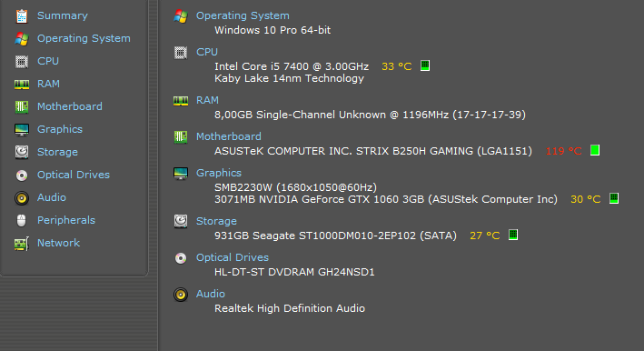
Task: Open the Storage heading link in summary
Action: [x=216, y=221]
